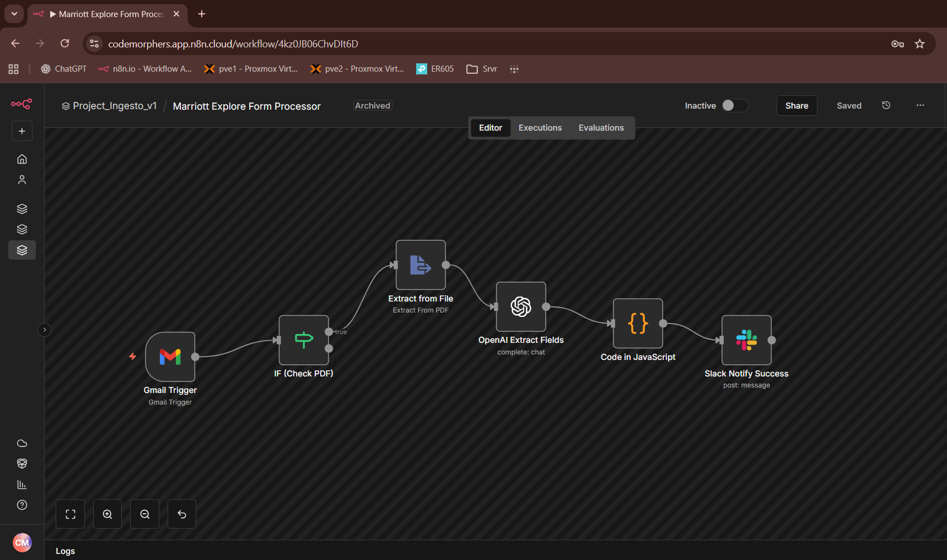The height and width of the screenshot is (560, 947).
Task: Select the IF (Check PDF) node
Action: coord(304,340)
